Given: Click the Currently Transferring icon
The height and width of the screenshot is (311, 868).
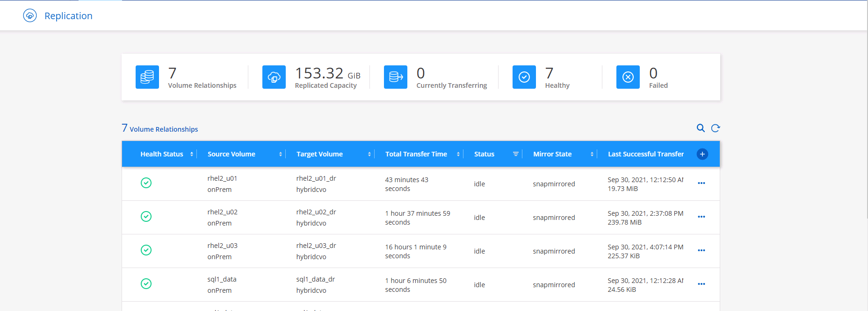Looking at the screenshot, I should (396, 77).
